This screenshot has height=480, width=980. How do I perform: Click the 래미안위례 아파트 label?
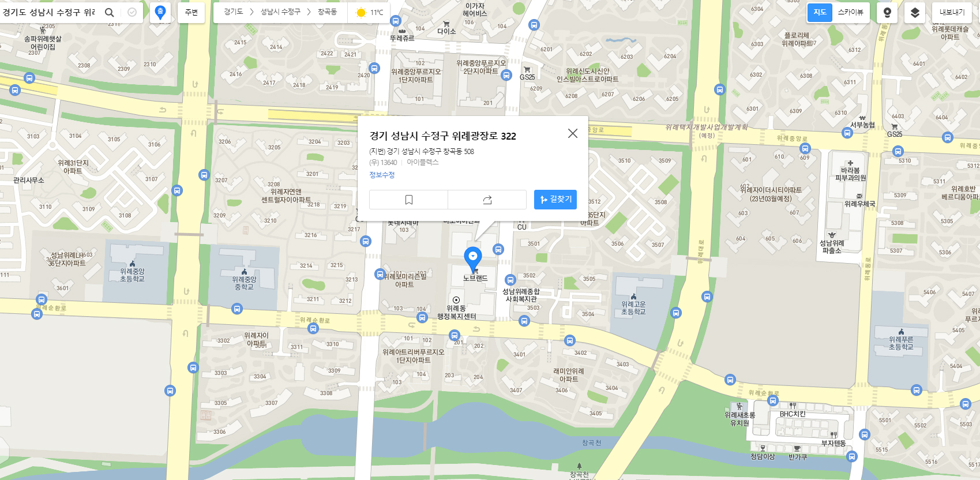click(x=569, y=375)
